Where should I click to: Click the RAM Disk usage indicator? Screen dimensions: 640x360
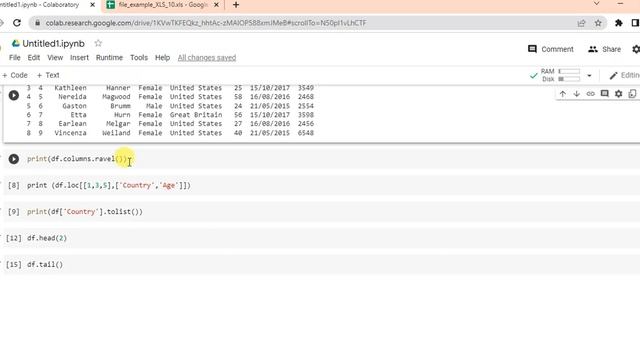[560, 76]
